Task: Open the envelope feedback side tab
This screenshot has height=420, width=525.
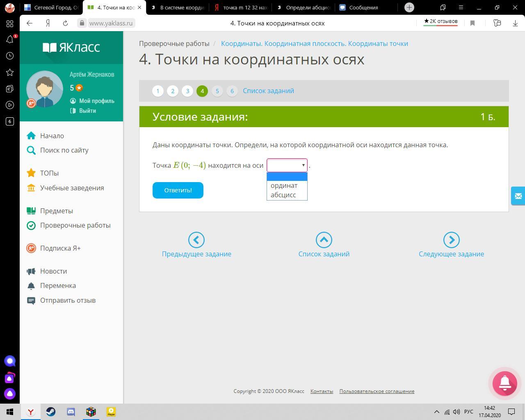Action: point(518,196)
